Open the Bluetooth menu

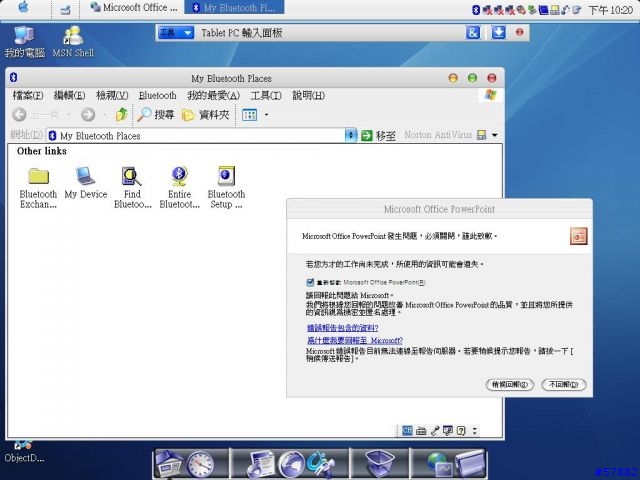pyautogui.click(x=158, y=96)
